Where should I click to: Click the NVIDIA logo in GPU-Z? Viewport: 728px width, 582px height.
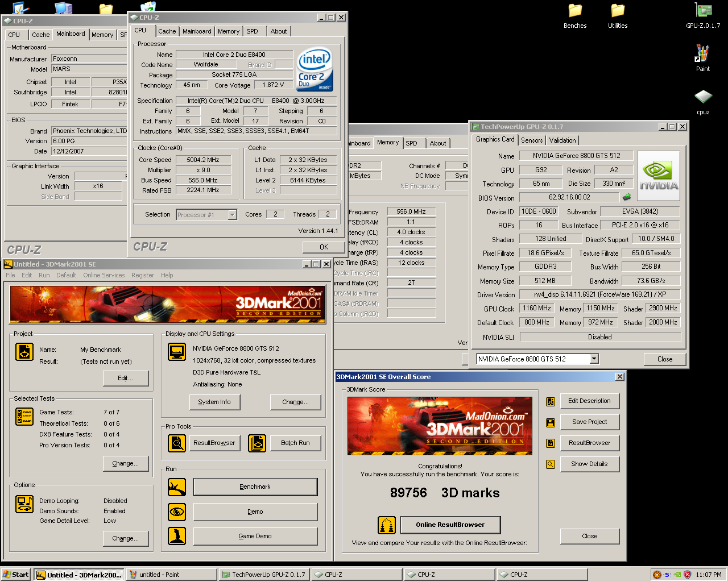tap(659, 176)
